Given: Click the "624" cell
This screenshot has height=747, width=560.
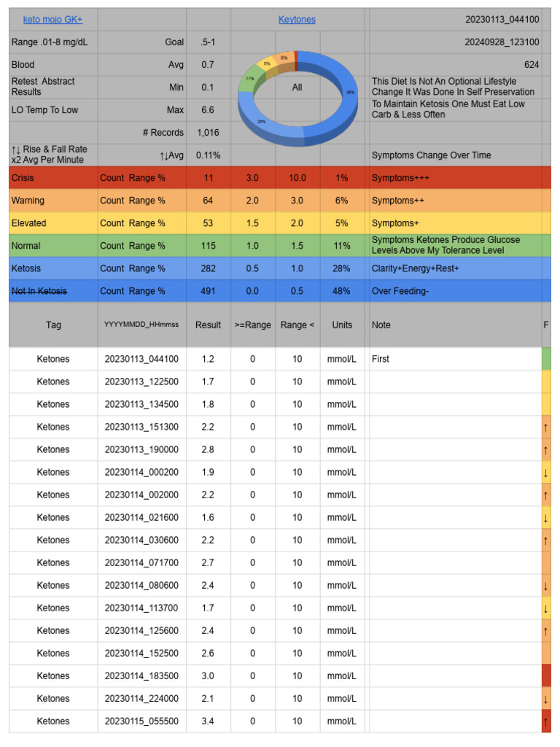Looking at the screenshot, I should click(x=456, y=64).
